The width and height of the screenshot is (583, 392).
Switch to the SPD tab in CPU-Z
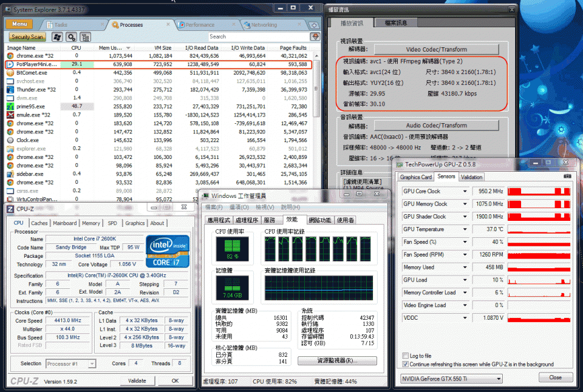click(112, 223)
